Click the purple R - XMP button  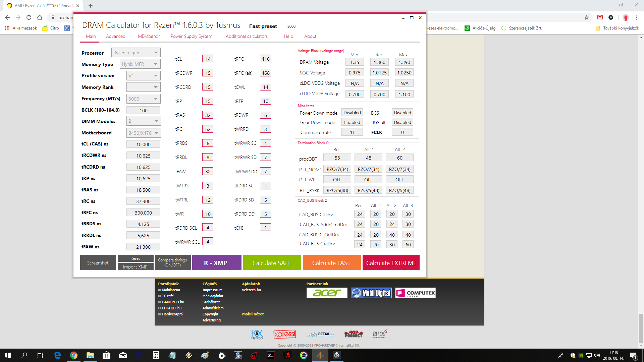[x=216, y=263]
